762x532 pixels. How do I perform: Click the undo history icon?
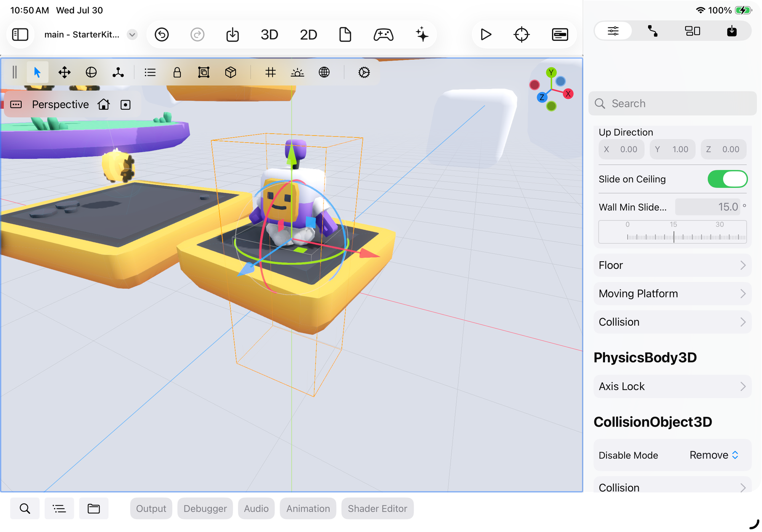pyautogui.click(x=162, y=35)
